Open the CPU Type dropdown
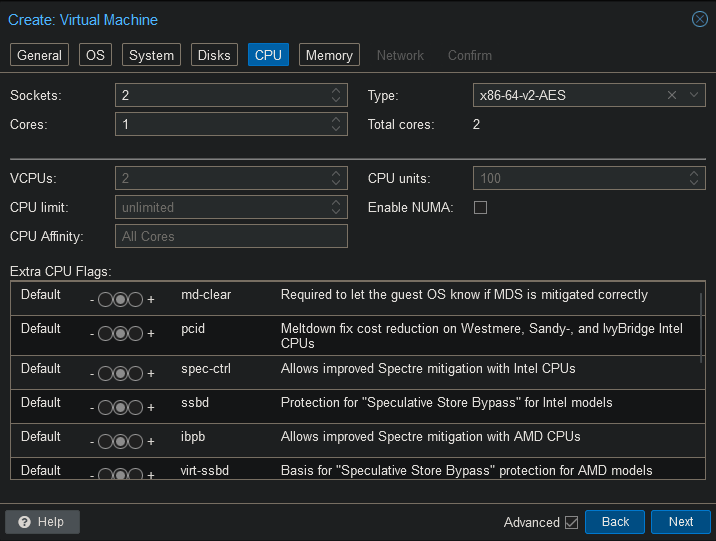This screenshot has height=541, width=716. [x=694, y=95]
